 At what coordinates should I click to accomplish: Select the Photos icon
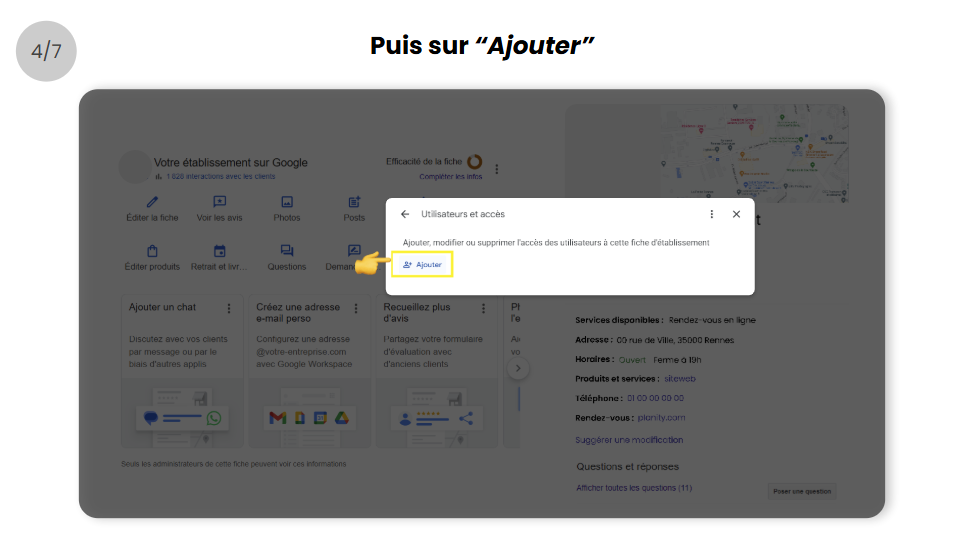pos(287,202)
